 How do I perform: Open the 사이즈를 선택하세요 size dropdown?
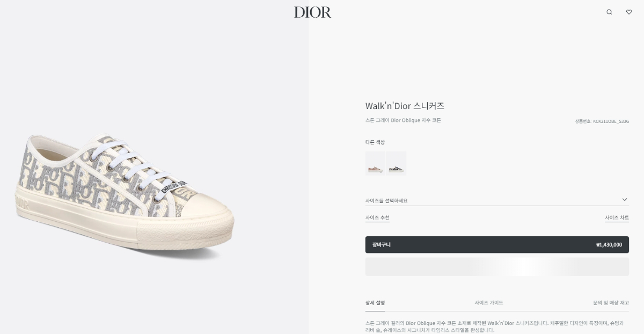pyautogui.click(x=497, y=200)
